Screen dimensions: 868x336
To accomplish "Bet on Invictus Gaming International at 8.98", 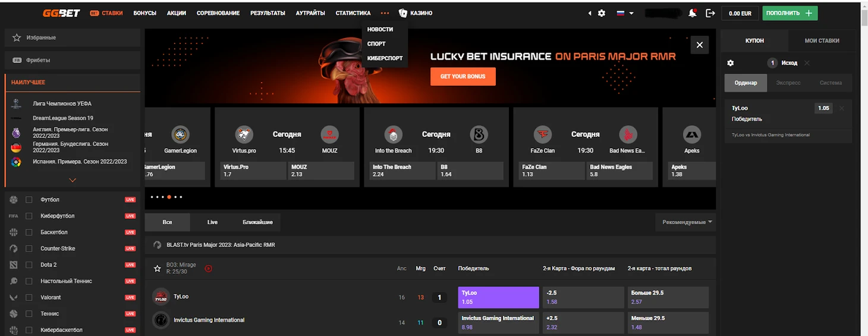I will coord(499,322).
